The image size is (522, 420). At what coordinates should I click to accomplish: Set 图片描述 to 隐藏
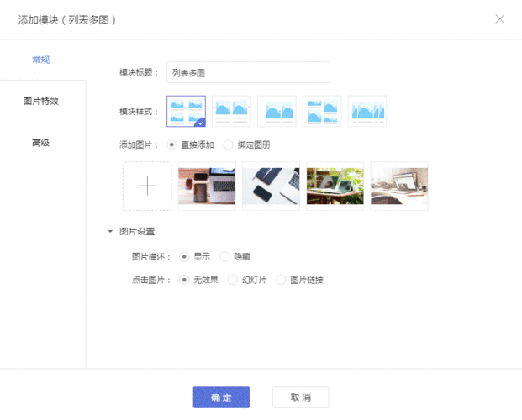point(224,256)
